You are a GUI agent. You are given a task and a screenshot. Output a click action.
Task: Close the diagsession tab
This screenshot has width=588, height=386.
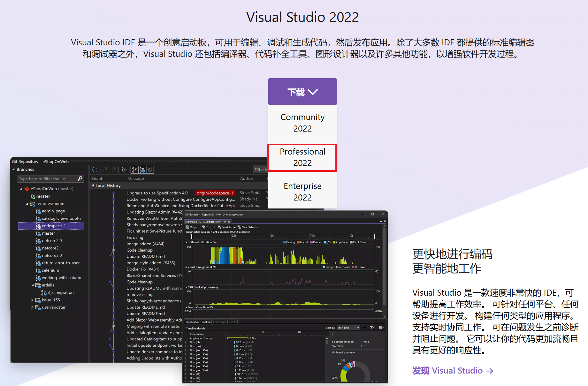[x=229, y=222]
